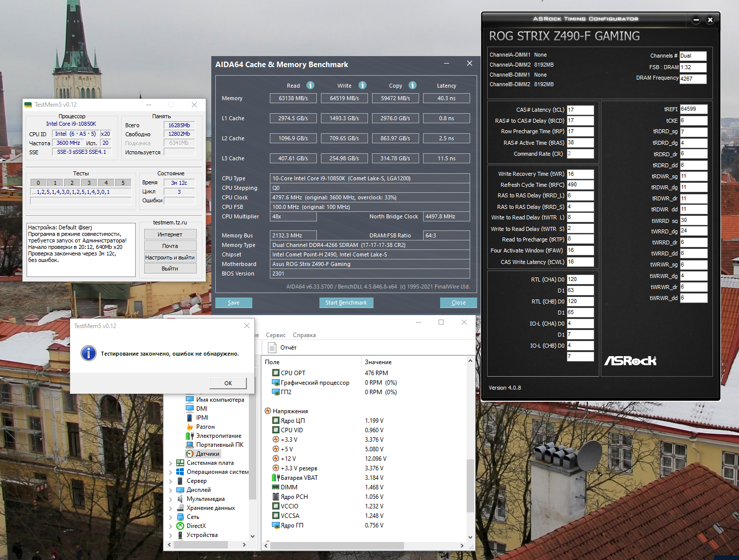Open the Сервис menu in AIDA64
Viewport: 739px width, 560px height.
coord(276,335)
